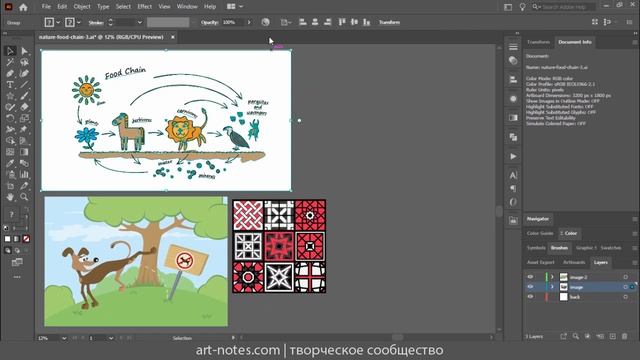This screenshot has width=640, height=360.
Task: Click the opacity 100% field
Action: pyautogui.click(x=233, y=22)
